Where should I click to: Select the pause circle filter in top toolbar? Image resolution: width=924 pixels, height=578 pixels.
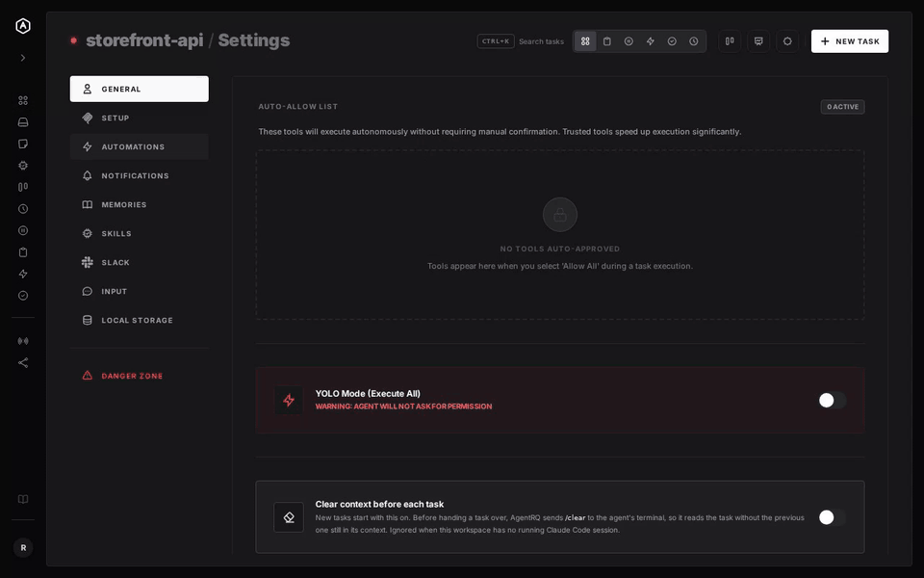click(629, 41)
